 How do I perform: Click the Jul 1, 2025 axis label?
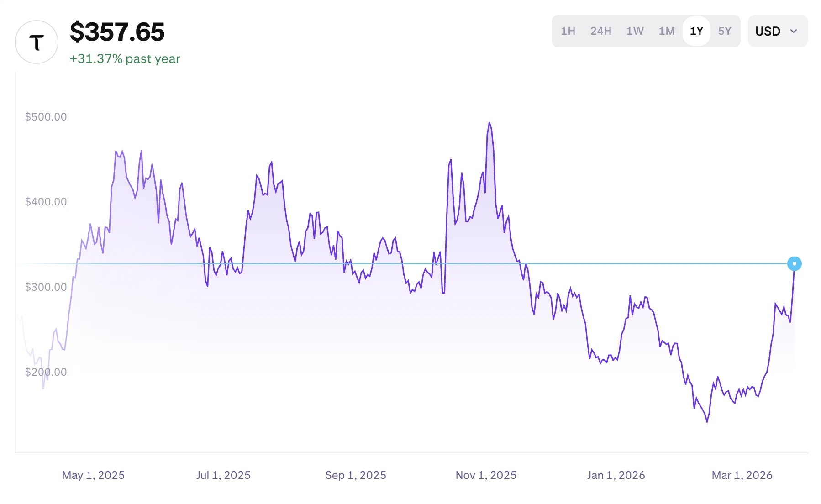[223, 475]
